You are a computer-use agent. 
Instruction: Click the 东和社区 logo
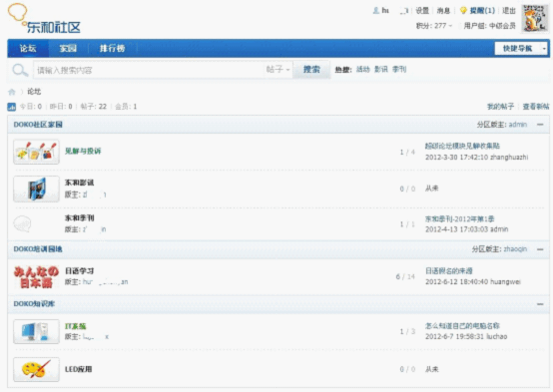coord(45,18)
